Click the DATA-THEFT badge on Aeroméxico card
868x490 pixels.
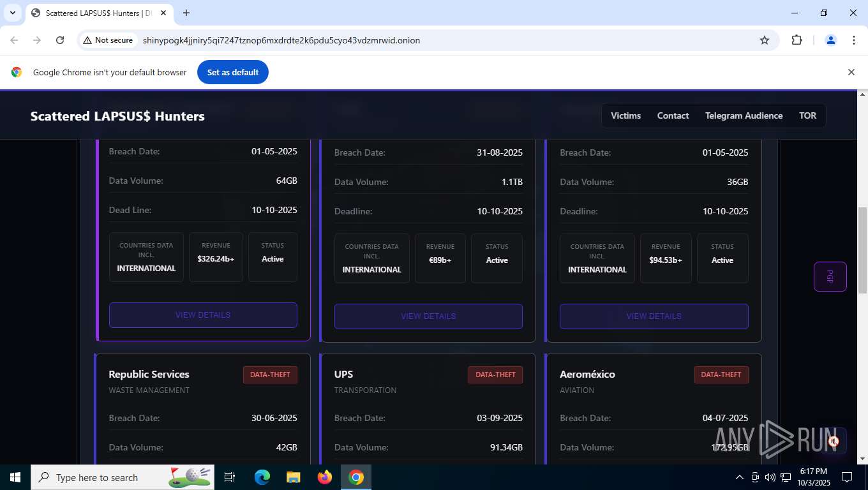click(721, 375)
